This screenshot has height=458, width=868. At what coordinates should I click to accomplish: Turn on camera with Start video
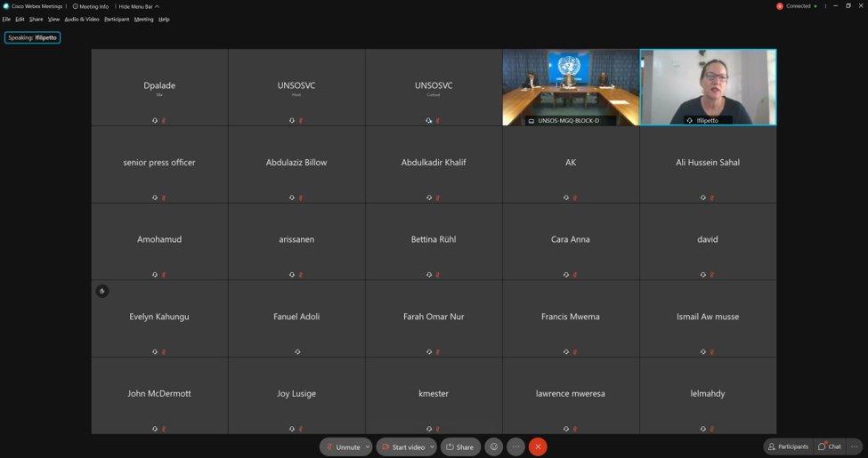coord(404,446)
